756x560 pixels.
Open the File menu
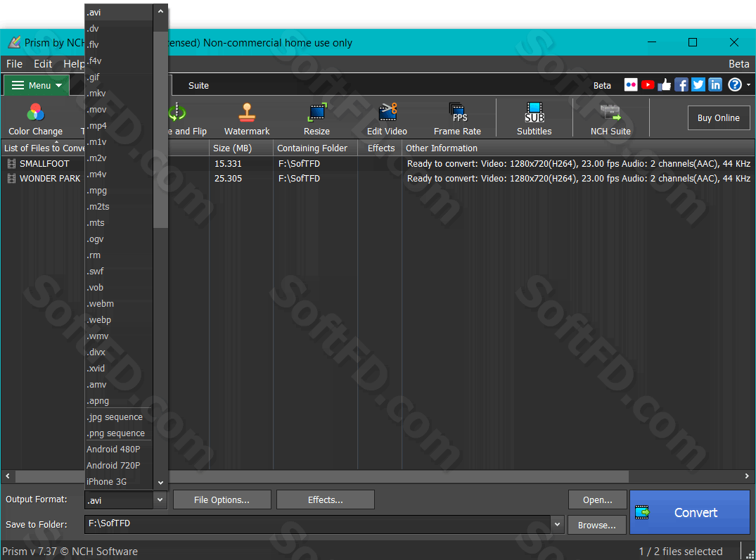15,64
